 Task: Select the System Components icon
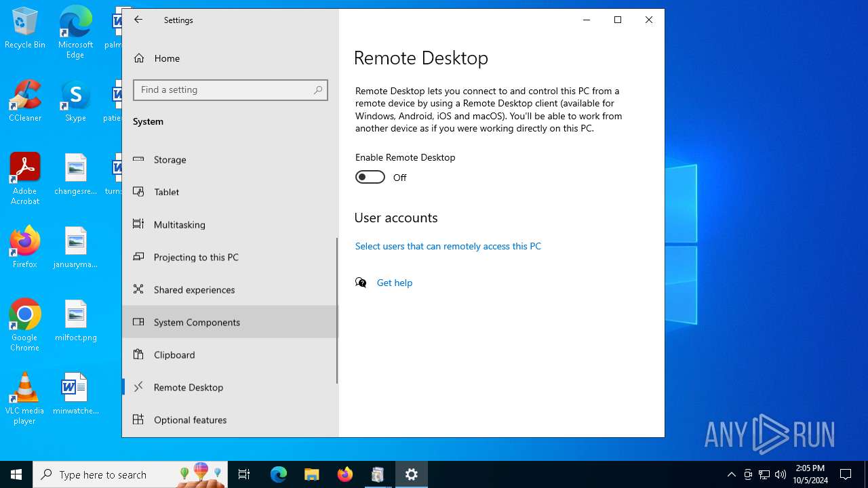[x=138, y=322]
